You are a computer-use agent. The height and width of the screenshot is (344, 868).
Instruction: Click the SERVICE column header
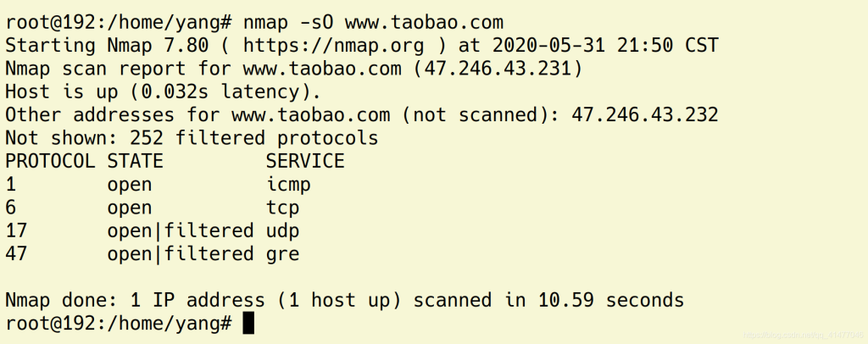coord(305,162)
